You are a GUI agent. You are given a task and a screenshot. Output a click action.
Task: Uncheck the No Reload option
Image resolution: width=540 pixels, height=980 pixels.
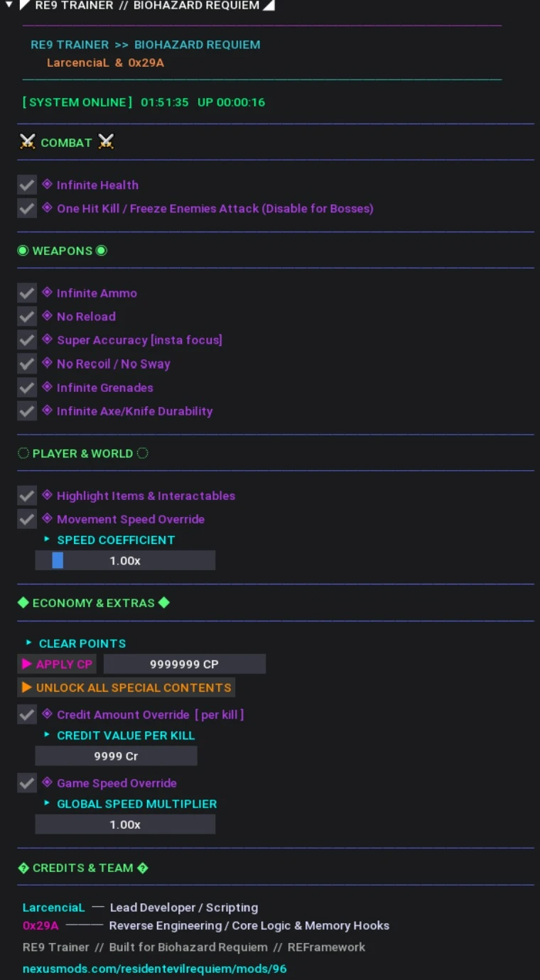pyautogui.click(x=27, y=317)
